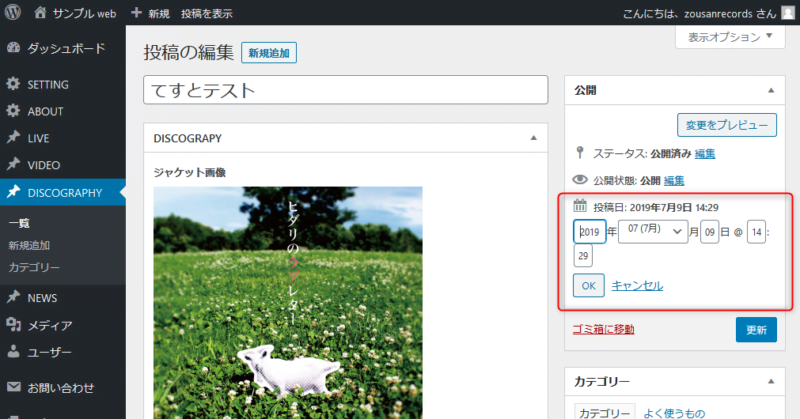Open the Users (ユーザー) menu
The width and height of the screenshot is (800, 419).
49,352
